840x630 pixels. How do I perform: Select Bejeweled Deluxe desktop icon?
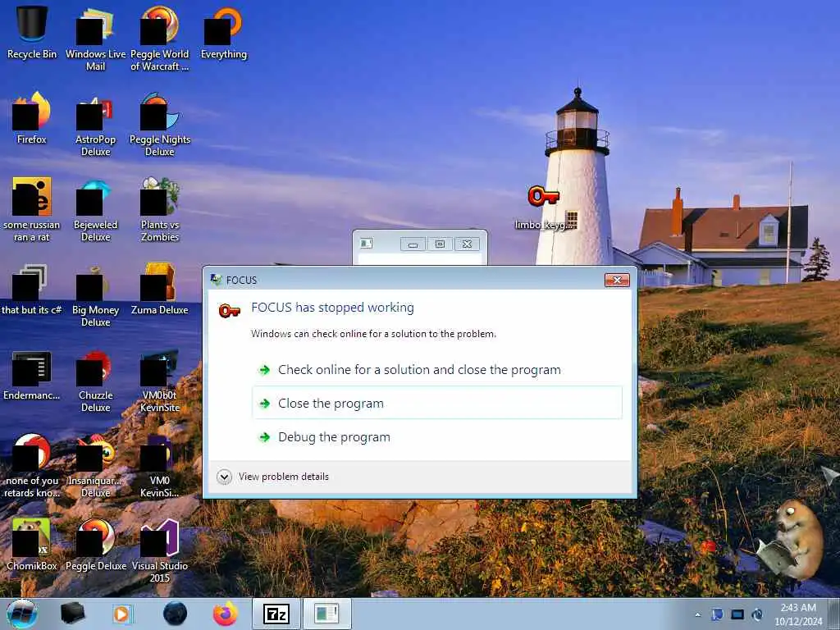point(95,209)
